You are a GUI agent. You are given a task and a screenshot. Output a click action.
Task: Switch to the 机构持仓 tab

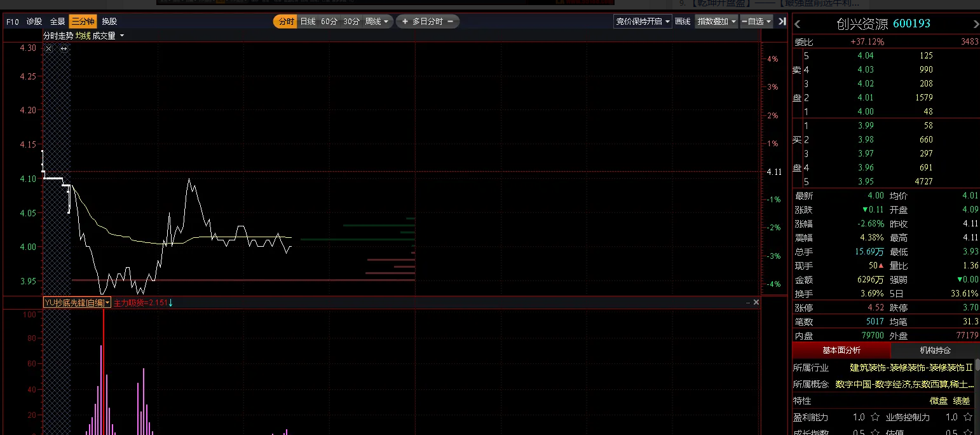pyautogui.click(x=935, y=350)
